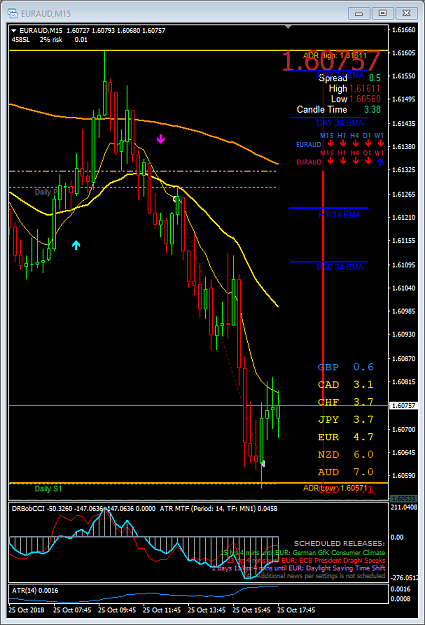Screen dimensions: 425x625
Task: Click the current price tag 1.60757 on axis
Action: (x=403, y=406)
